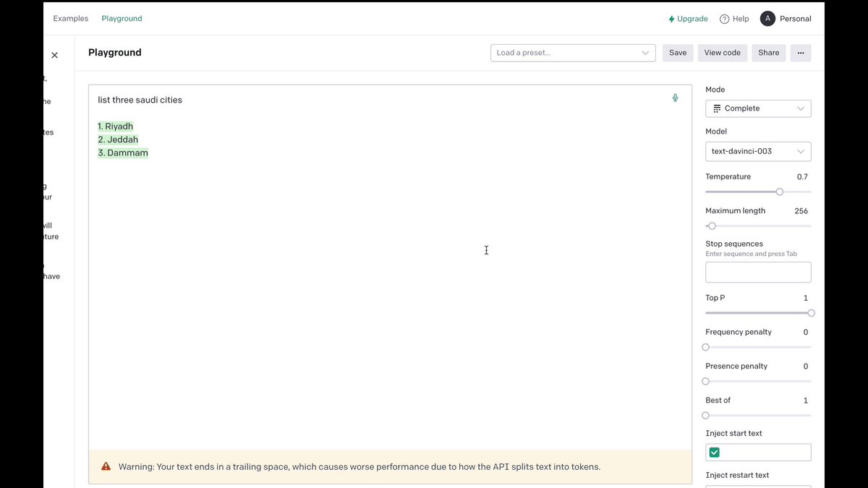Adjust the Best of slider handle
868x488 pixels.
[x=706, y=415]
